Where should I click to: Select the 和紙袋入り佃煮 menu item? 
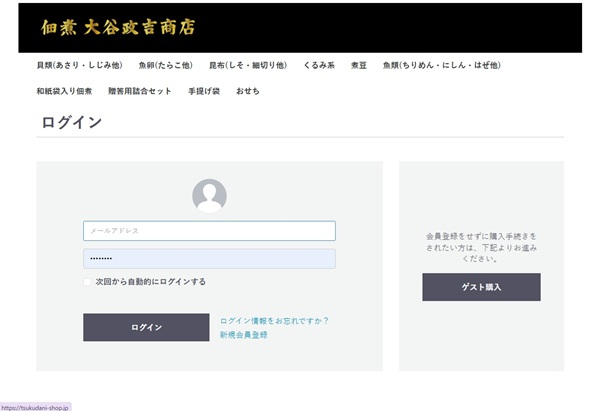(64, 92)
